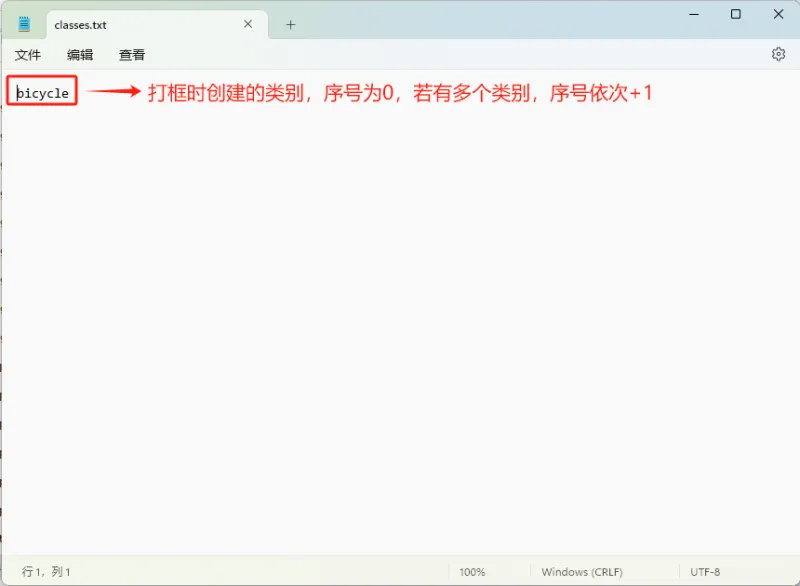Minimize the Notepad window
Viewport: 800px width, 586px height.
click(694, 14)
